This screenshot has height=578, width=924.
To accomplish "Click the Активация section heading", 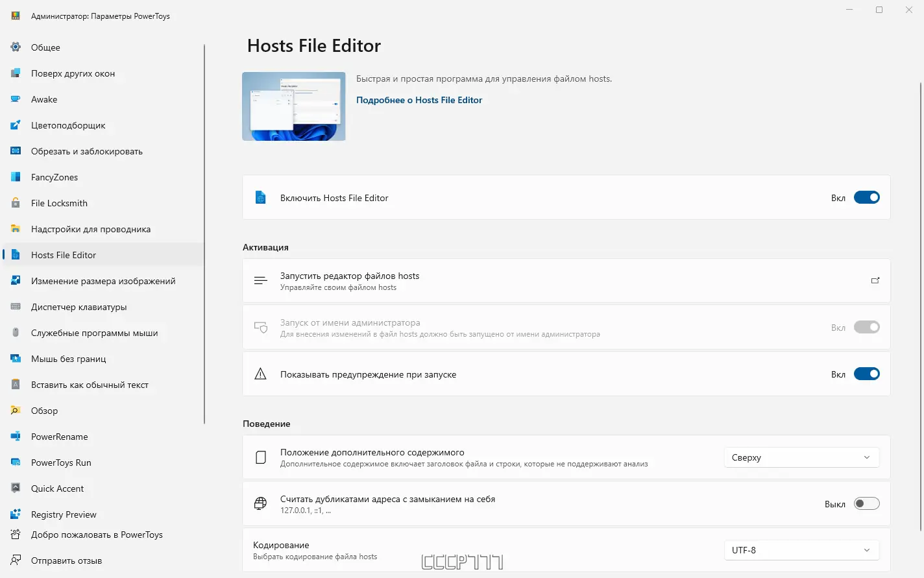I will coord(265,247).
